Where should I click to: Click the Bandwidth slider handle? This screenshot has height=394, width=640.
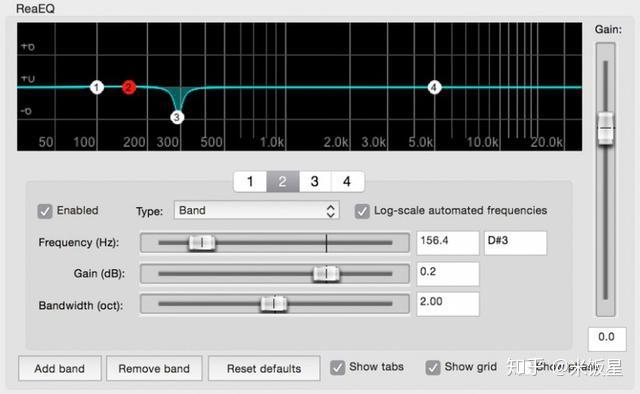coord(274,304)
